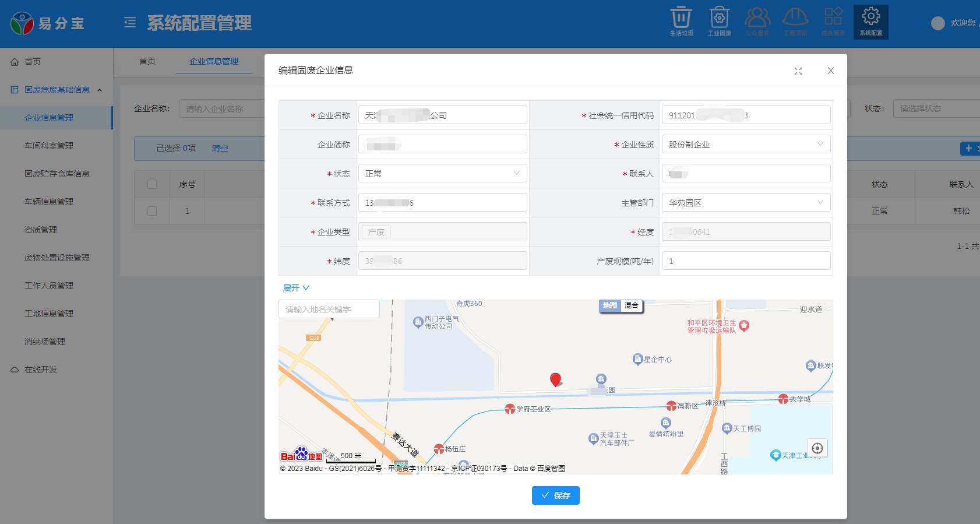The height and width of the screenshot is (524, 980).
Task: Open 工作人员管理 in the sidebar
Action: point(56,286)
